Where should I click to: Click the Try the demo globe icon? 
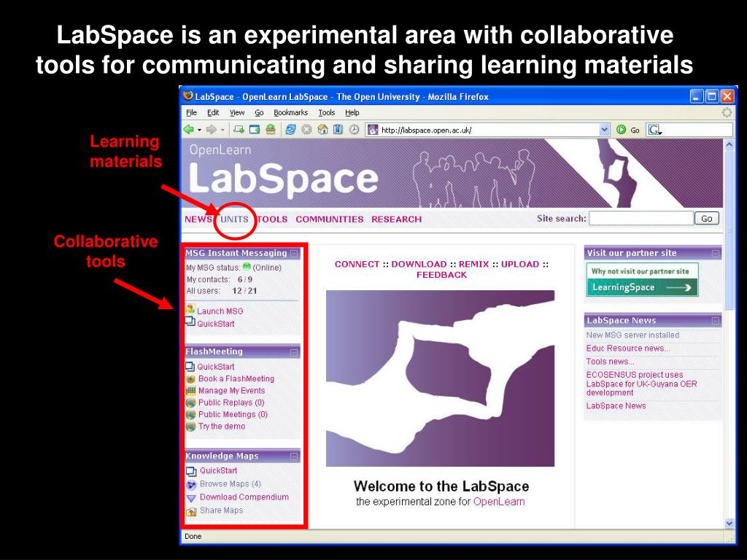pos(190,427)
